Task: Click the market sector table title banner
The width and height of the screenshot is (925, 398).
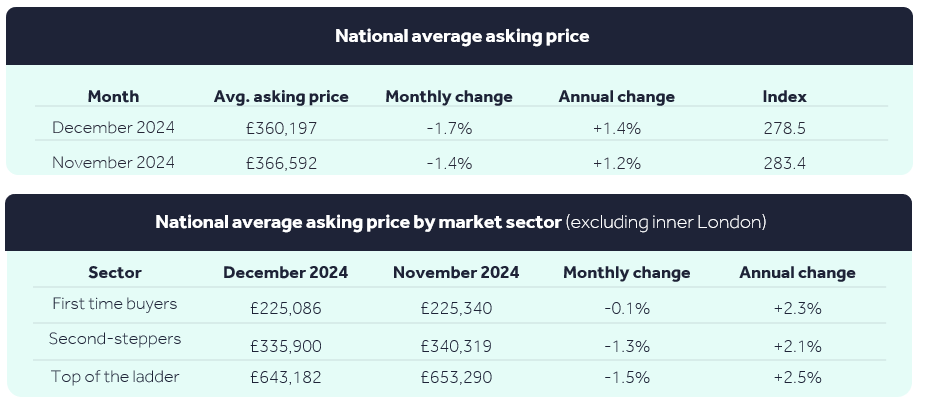Action: (x=459, y=222)
